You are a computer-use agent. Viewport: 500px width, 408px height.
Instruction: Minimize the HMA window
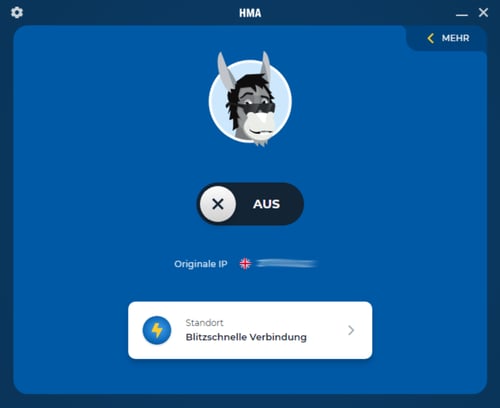tap(462, 15)
